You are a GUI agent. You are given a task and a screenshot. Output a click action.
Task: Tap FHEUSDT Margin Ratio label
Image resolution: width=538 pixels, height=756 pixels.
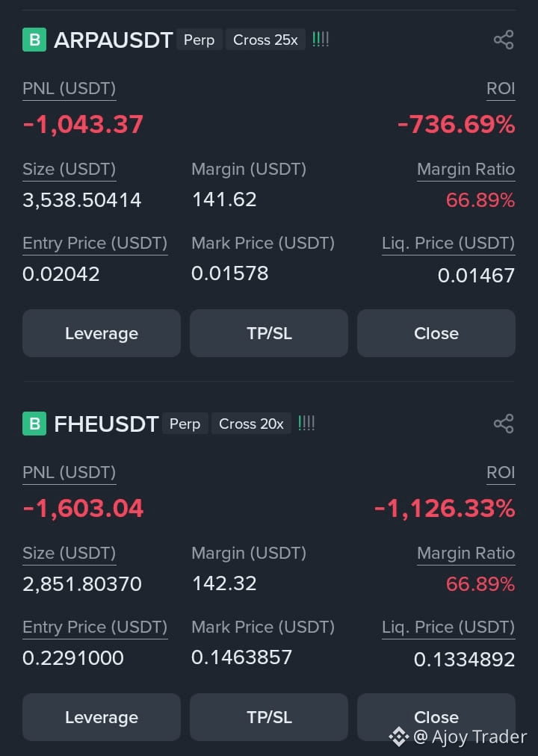tap(466, 553)
